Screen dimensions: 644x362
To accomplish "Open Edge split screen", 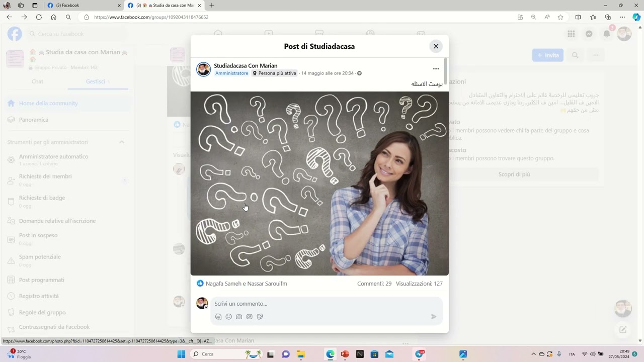I will click(x=578, y=17).
